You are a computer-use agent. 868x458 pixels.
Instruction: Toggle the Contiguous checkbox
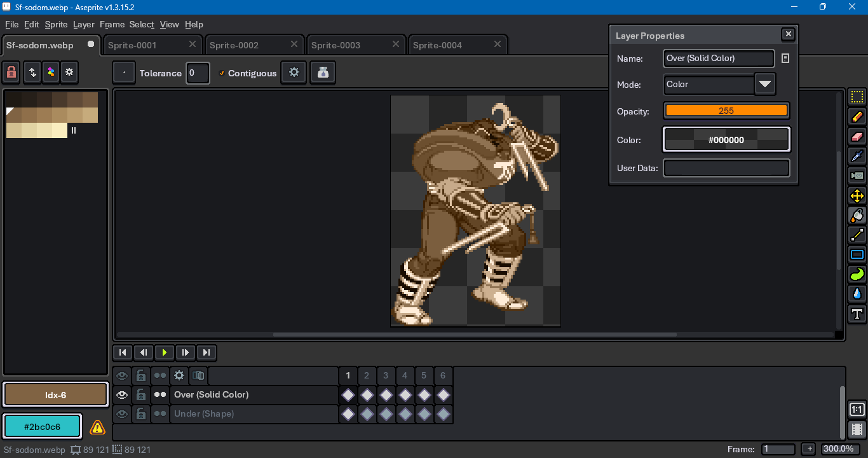click(x=222, y=73)
